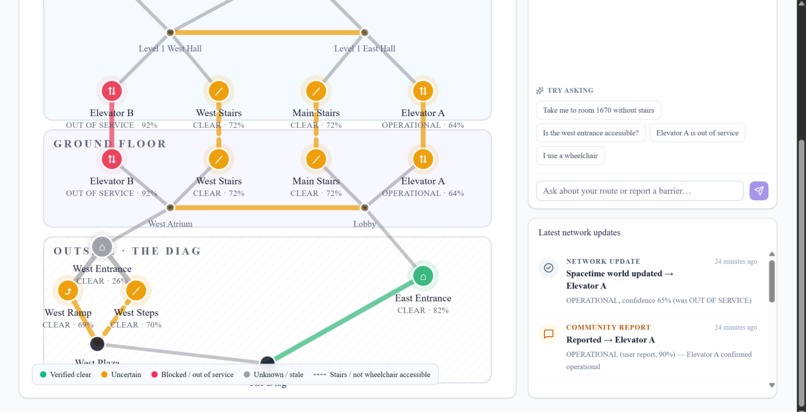Click the 'CLEAR · 82%' status text
This screenshot has height=412, width=806.
pyautogui.click(x=423, y=310)
